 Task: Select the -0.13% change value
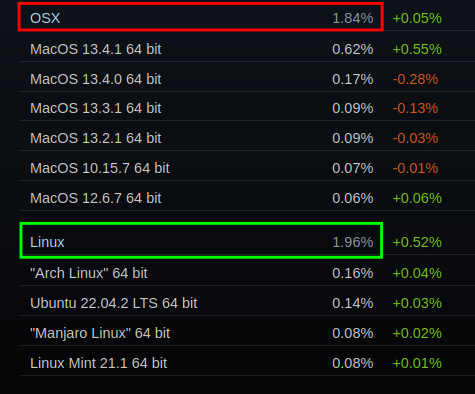point(415,108)
